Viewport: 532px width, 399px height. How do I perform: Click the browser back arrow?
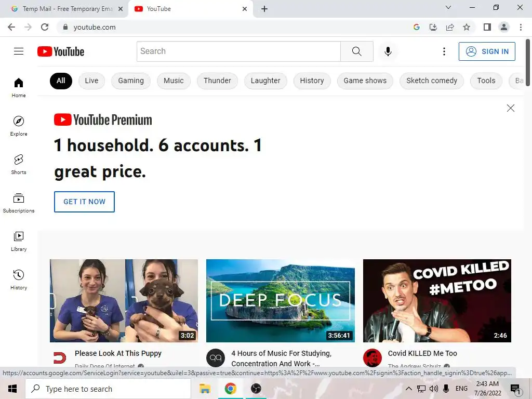point(11,27)
